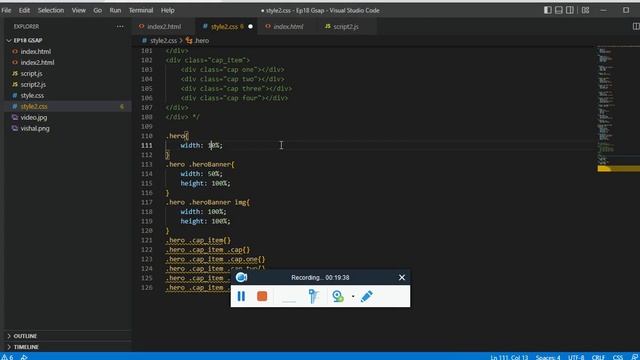
Task: Expand the Timeline section
Action: [26, 347]
